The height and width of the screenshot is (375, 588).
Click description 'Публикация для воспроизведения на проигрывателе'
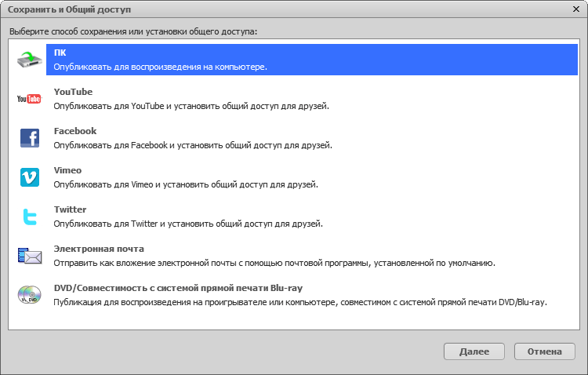300,302
